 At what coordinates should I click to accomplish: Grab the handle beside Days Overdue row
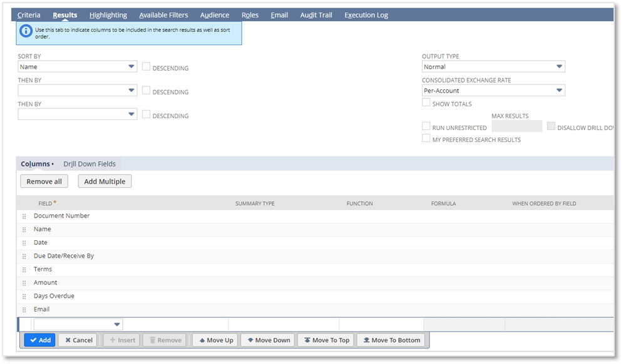pyautogui.click(x=24, y=296)
